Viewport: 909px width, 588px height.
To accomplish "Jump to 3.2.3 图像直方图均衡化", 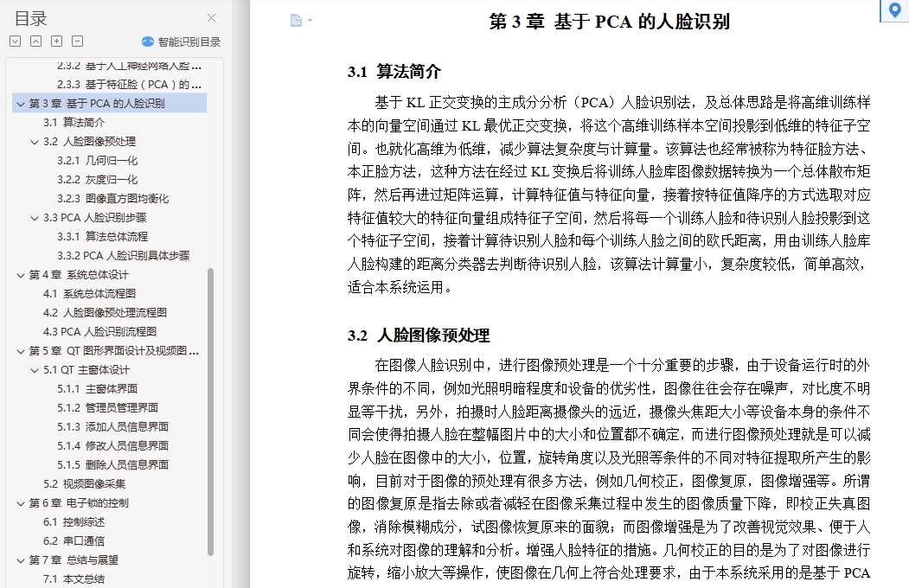I will pos(113,199).
